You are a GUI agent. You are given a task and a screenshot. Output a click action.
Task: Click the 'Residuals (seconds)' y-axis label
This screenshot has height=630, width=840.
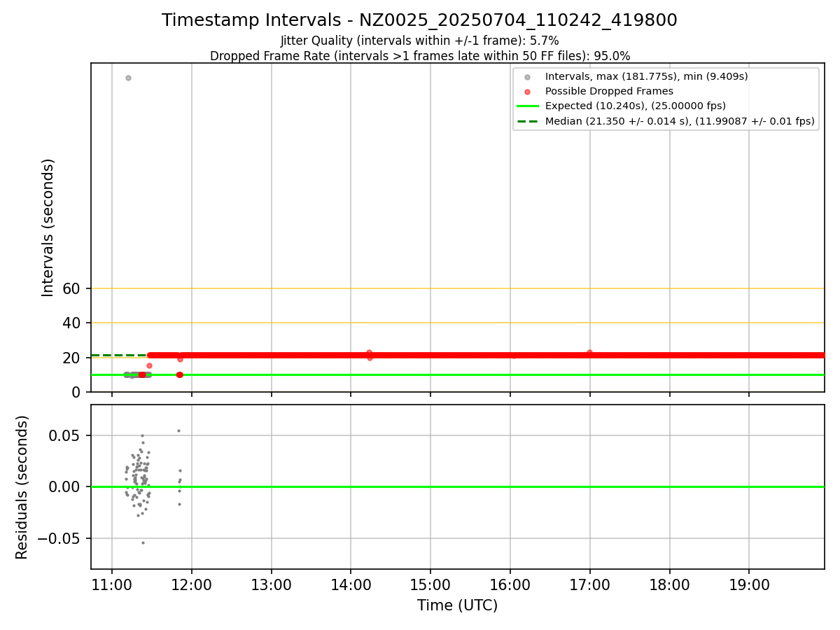click(22, 487)
